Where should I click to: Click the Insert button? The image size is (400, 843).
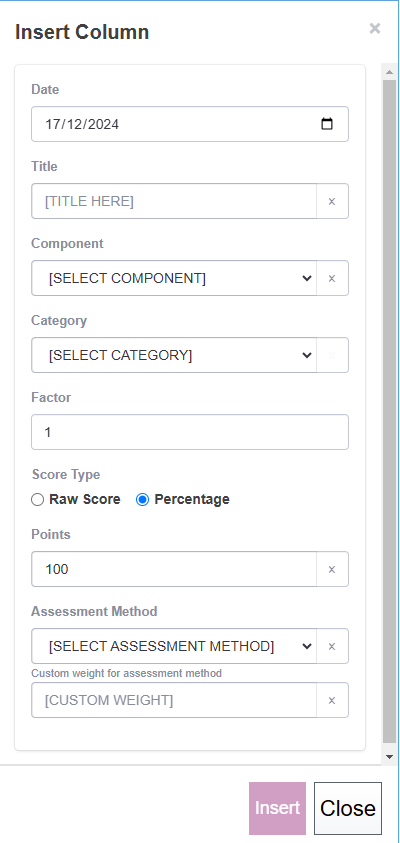click(x=277, y=808)
